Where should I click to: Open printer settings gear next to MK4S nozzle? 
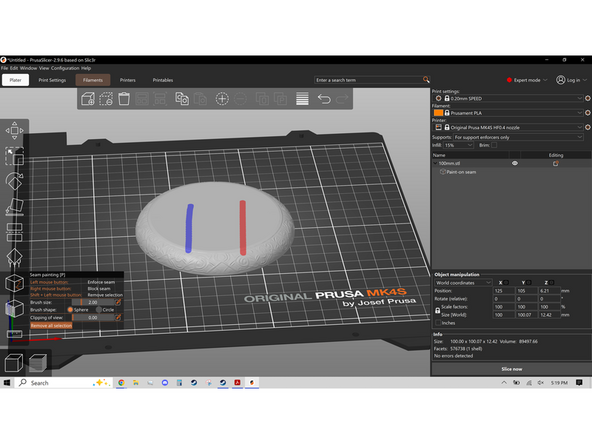coord(587,127)
